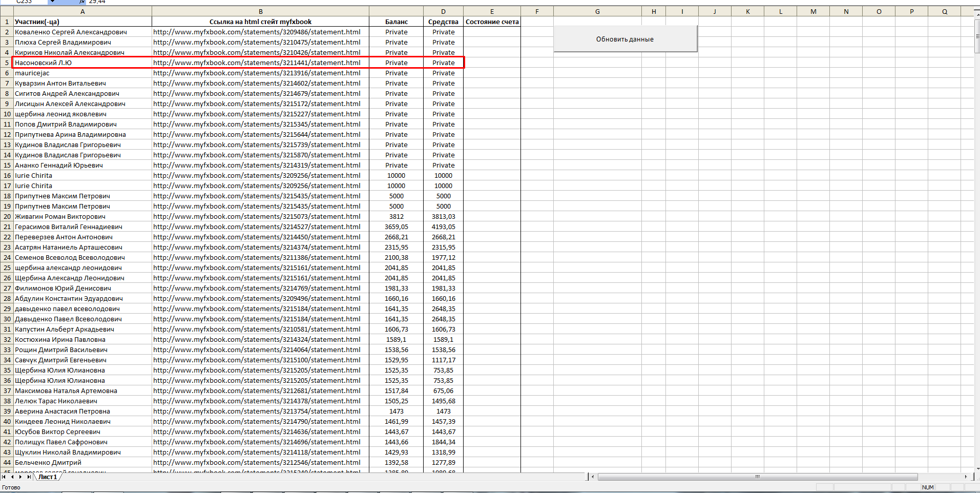Click the Участник(-ца) header cell
Viewport: 980px width, 493px height.
[82, 22]
